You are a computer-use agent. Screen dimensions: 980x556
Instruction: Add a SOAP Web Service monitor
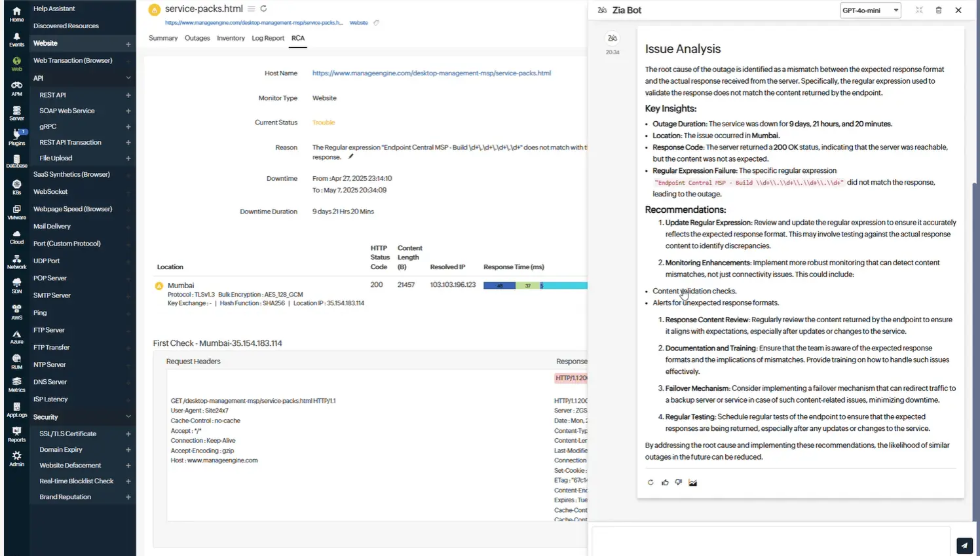[x=128, y=111]
